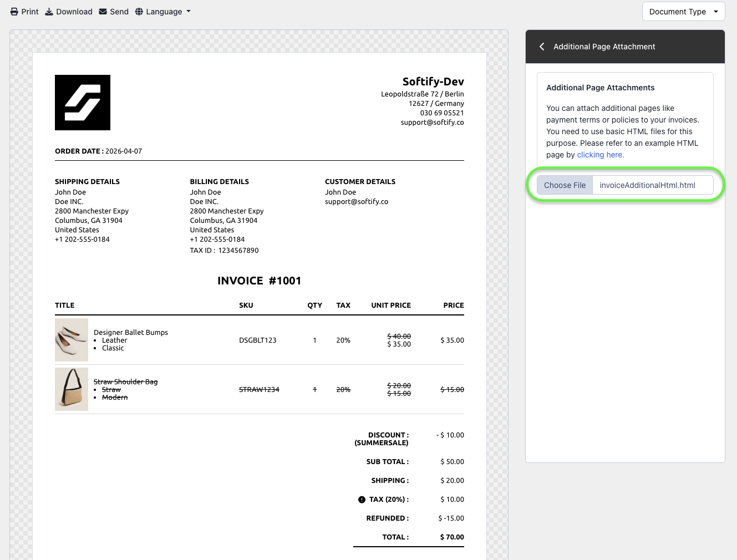Expand the Language dropdown caret

(189, 12)
